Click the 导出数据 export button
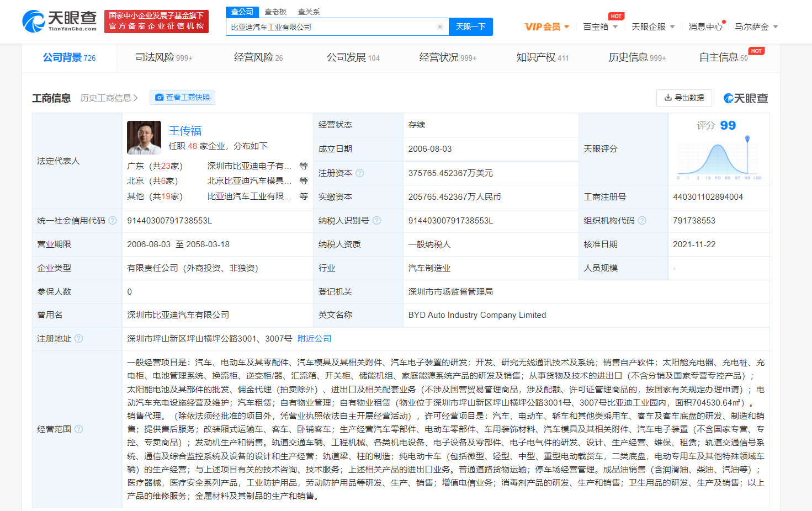 click(x=684, y=98)
